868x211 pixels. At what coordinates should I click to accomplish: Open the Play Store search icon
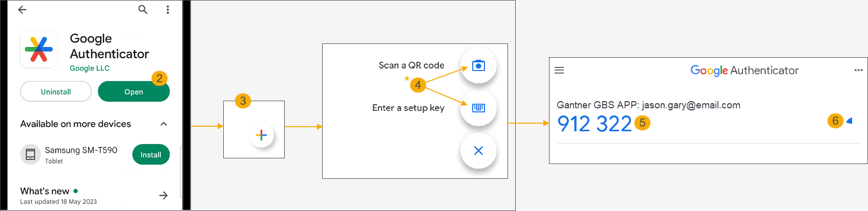click(x=143, y=10)
